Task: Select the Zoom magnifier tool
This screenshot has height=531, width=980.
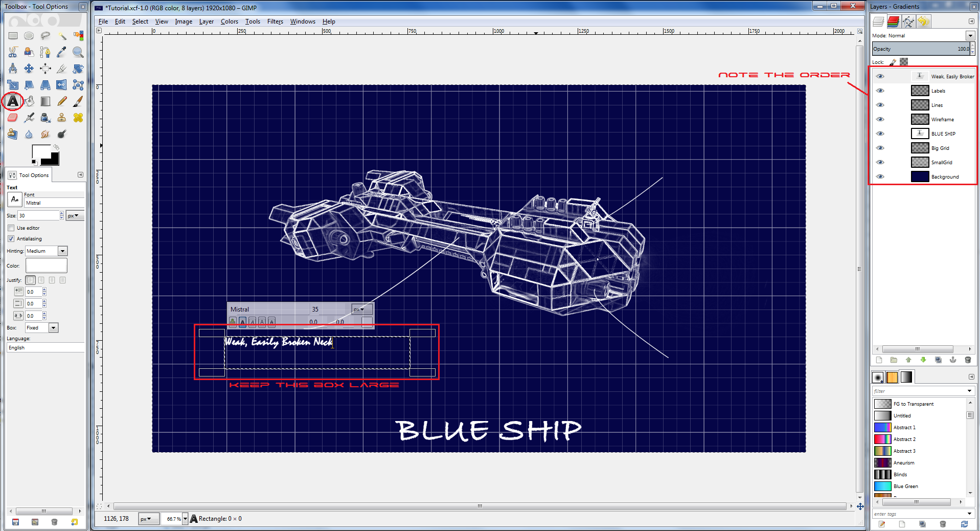Action: pyautogui.click(x=78, y=52)
